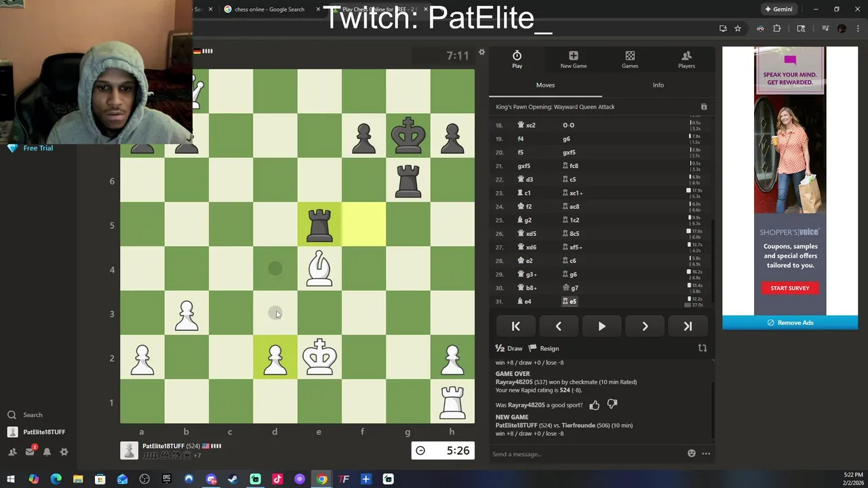The width and height of the screenshot is (868, 488).
Task: Open Chrome extensions puzzle icon
Action: [776, 28]
